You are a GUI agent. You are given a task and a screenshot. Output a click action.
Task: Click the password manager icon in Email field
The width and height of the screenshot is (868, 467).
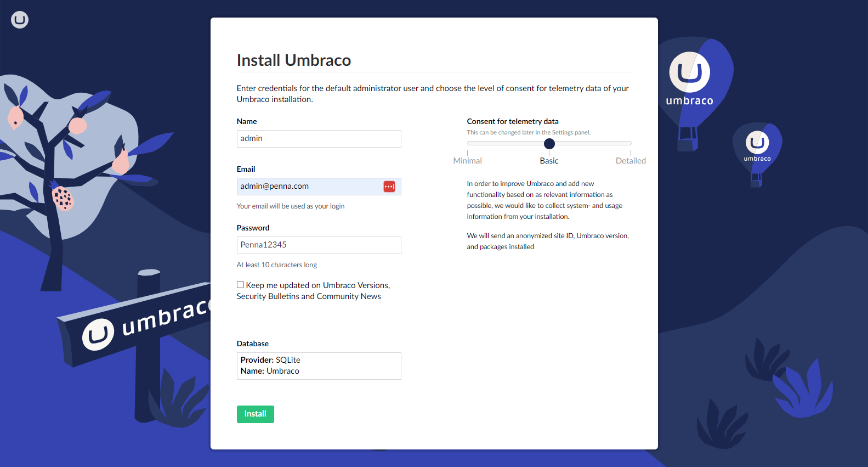tap(389, 187)
